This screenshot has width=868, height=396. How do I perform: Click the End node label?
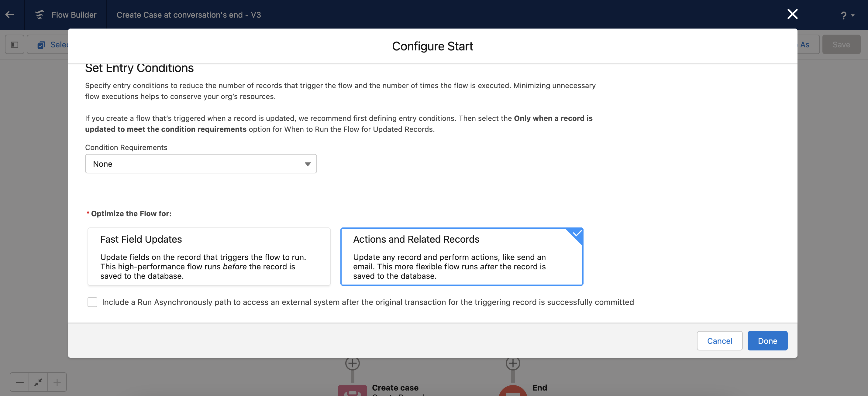click(x=539, y=387)
